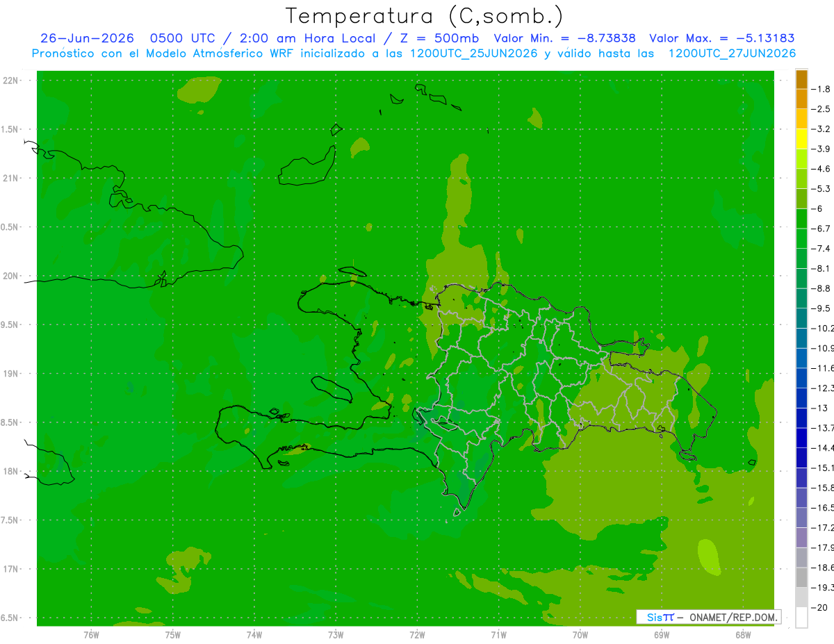This screenshot has width=834, height=644.
Task: Select the light green swatch between -4.6 and -5.3
Action: tap(801, 179)
